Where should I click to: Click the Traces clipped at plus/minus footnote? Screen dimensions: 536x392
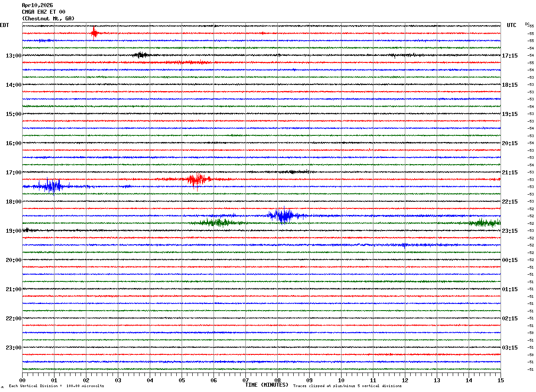[x=347, y=386]
